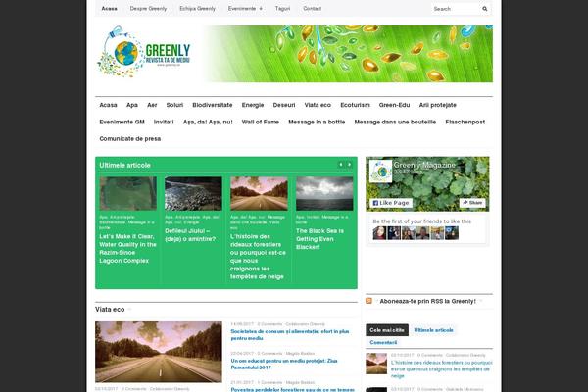Open the Contact page

(312, 8)
